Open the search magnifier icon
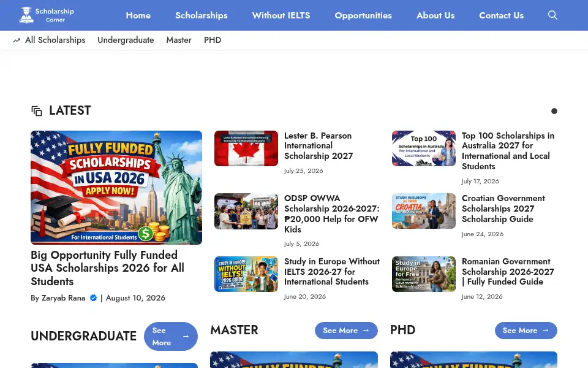 click(552, 15)
